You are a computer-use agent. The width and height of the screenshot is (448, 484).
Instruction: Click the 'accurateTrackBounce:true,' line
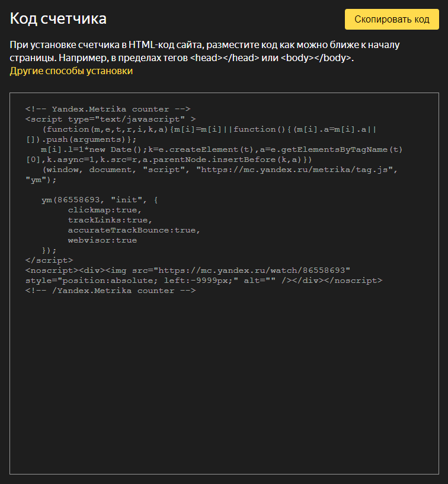[x=134, y=230]
